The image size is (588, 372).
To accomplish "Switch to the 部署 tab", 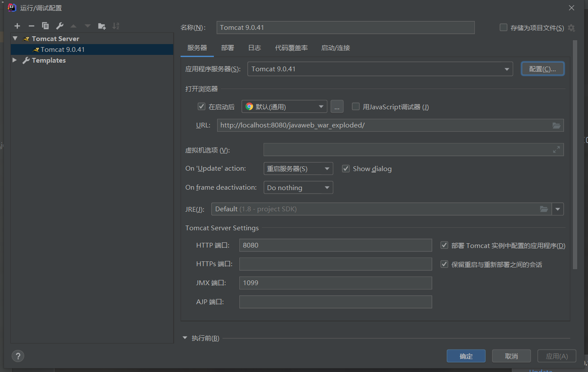I will pos(228,48).
